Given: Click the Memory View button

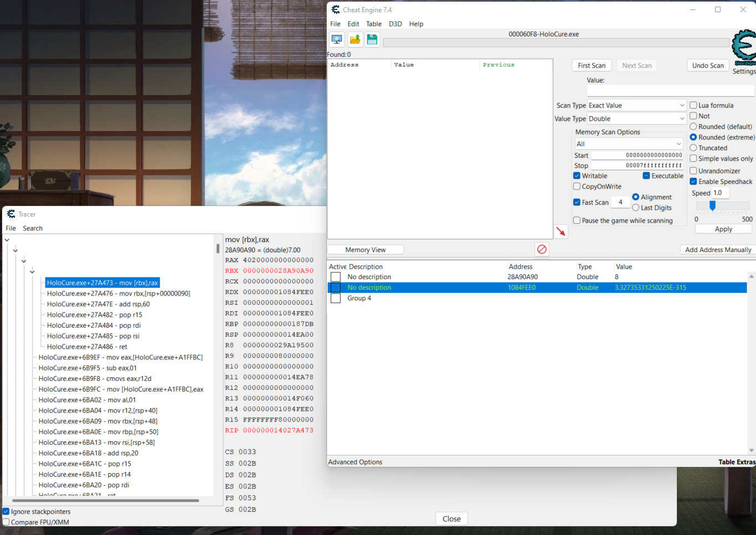Looking at the screenshot, I should pos(365,250).
